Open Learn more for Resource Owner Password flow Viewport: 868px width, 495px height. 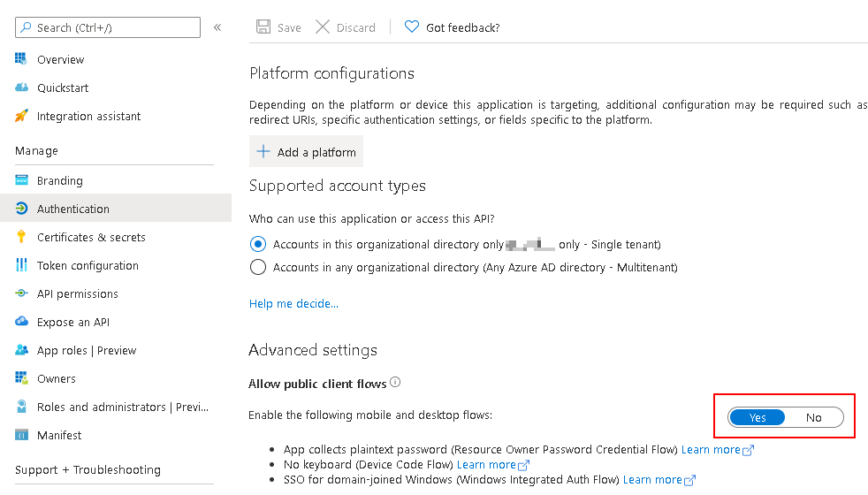coord(711,450)
